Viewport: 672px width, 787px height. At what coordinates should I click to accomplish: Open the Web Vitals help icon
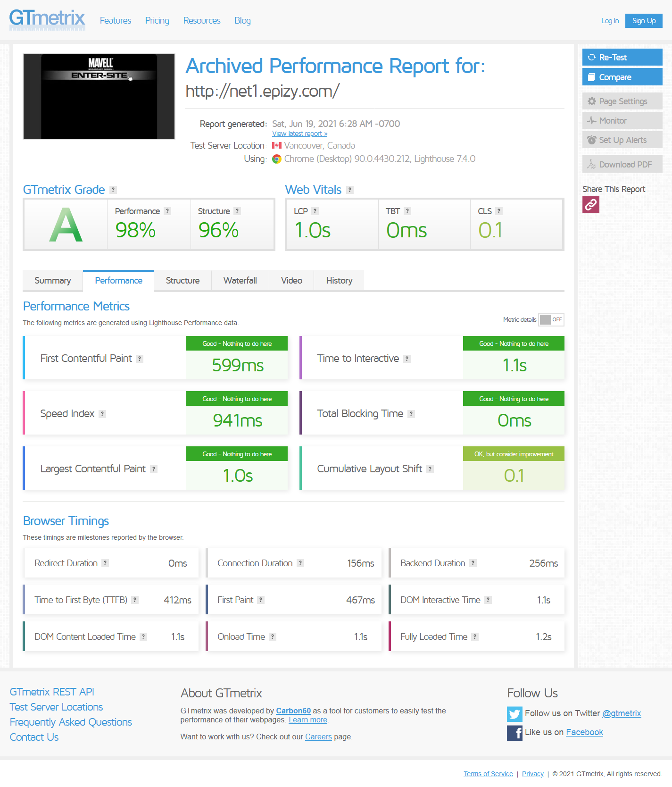coord(349,190)
